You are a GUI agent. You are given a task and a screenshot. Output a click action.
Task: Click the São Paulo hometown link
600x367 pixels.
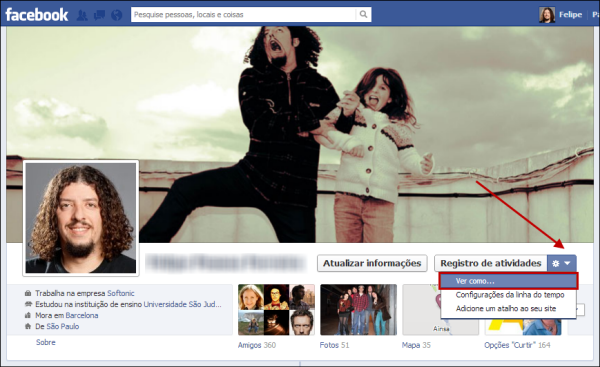point(63,326)
